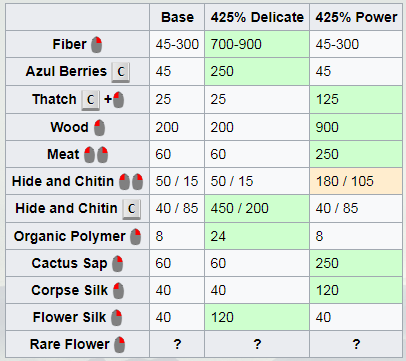Click the green 900 Wood power cell

pos(356,127)
